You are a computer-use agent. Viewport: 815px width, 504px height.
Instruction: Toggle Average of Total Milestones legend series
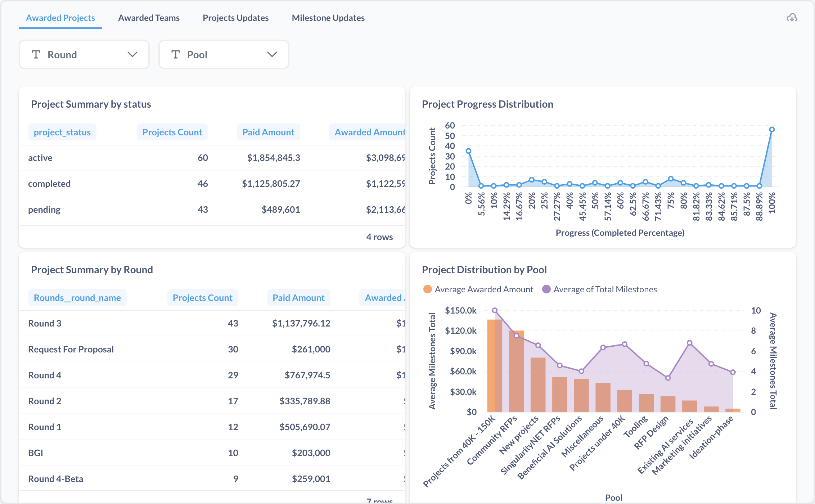(599, 289)
